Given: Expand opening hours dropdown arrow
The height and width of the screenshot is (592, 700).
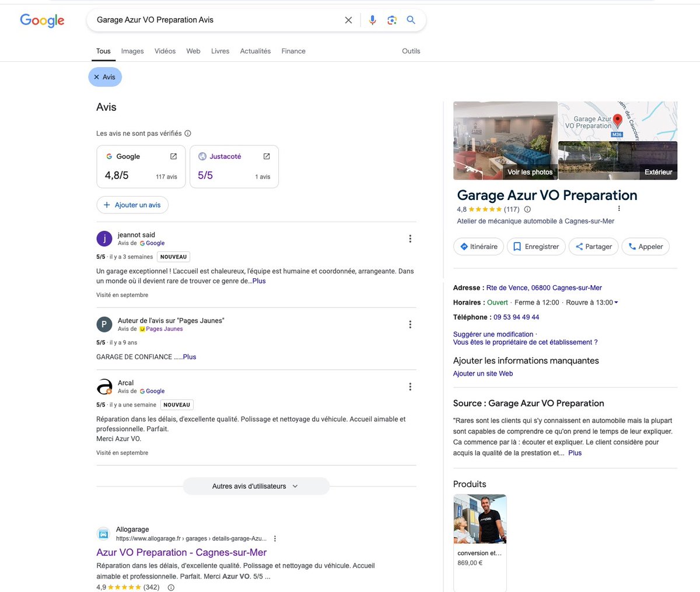Looking at the screenshot, I should (616, 303).
